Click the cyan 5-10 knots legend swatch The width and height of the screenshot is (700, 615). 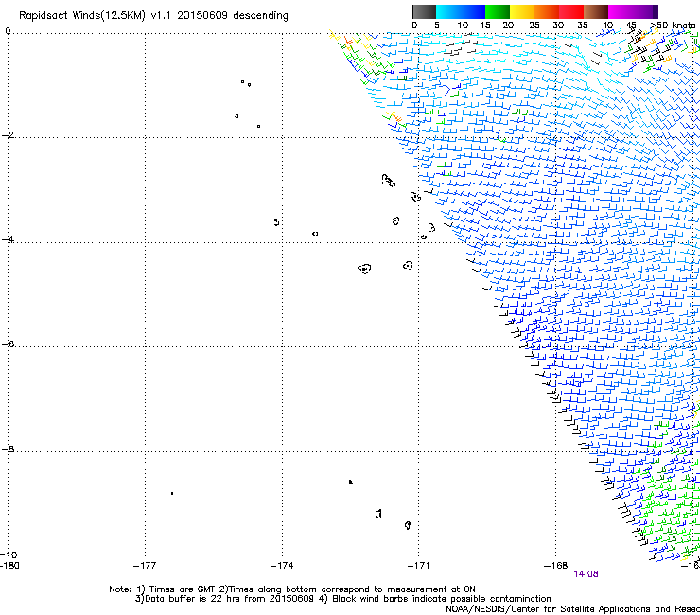point(448,11)
